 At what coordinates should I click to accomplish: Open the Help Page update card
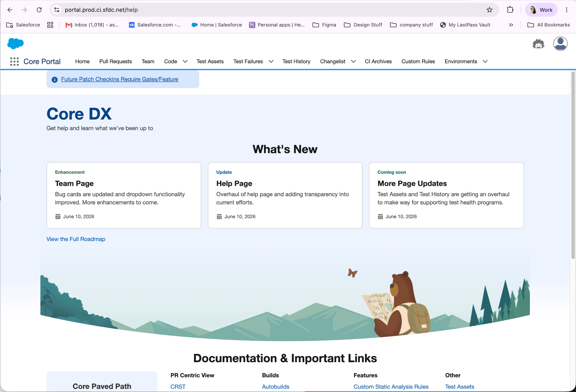point(285,195)
